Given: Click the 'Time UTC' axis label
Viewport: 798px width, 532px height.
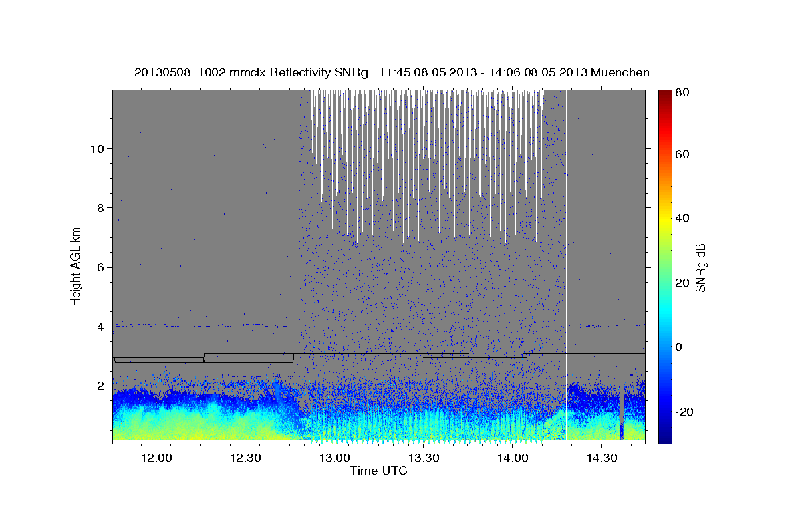Looking at the screenshot, I should 378,471.
